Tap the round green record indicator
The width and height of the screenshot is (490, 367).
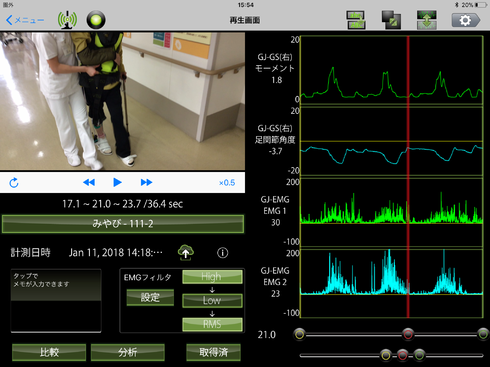point(96,20)
